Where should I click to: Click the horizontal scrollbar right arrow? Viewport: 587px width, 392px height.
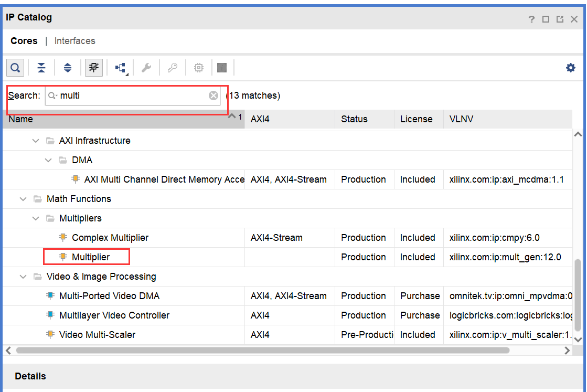coord(567,351)
